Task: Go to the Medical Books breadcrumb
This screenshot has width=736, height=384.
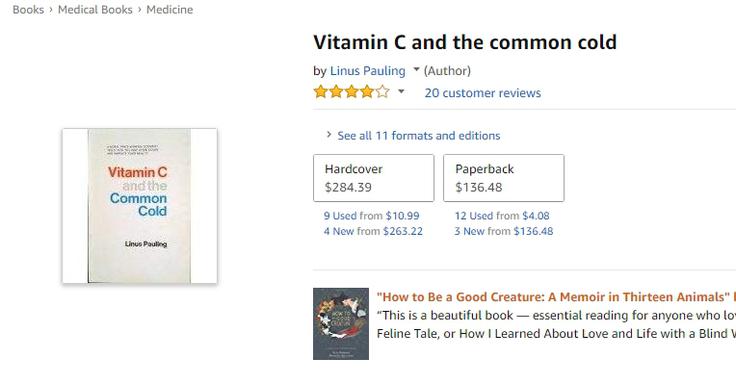Action: coord(95,10)
